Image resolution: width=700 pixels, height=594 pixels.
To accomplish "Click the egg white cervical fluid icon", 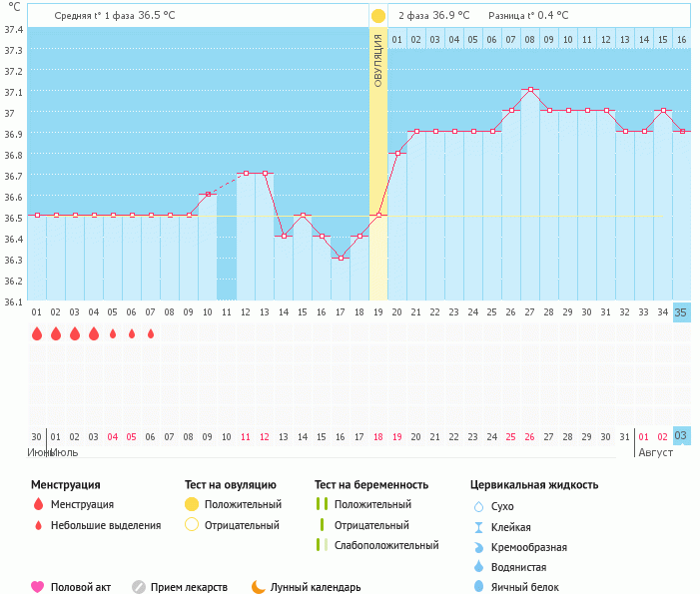I will click(x=478, y=587).
